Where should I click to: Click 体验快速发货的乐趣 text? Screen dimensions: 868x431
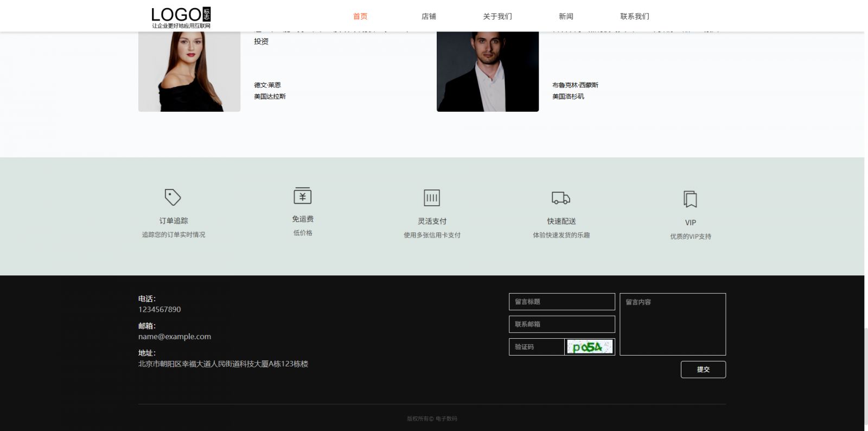(x=561, y=235)
